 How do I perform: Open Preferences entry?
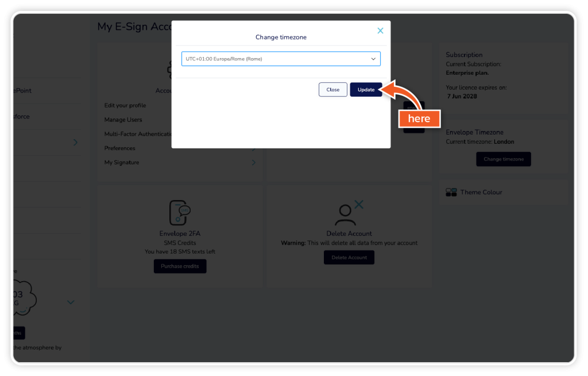coord(119,148)
